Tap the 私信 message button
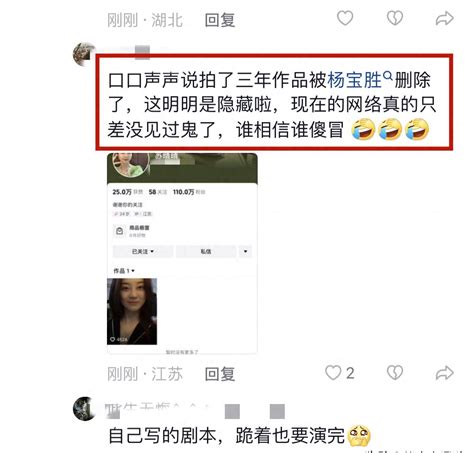This screenshot has width=474, height=453. [x=206, y=251]
